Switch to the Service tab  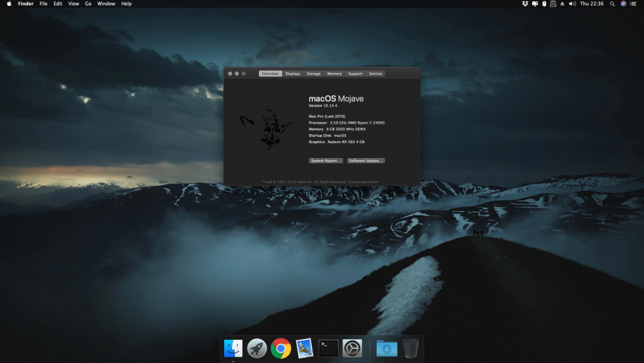tap(375, 74)
